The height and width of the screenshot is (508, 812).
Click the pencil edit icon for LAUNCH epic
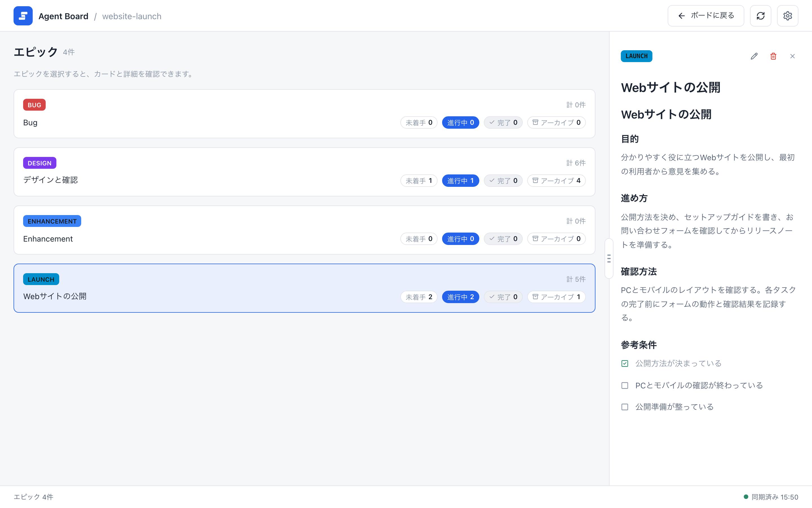tap(754, 56)
